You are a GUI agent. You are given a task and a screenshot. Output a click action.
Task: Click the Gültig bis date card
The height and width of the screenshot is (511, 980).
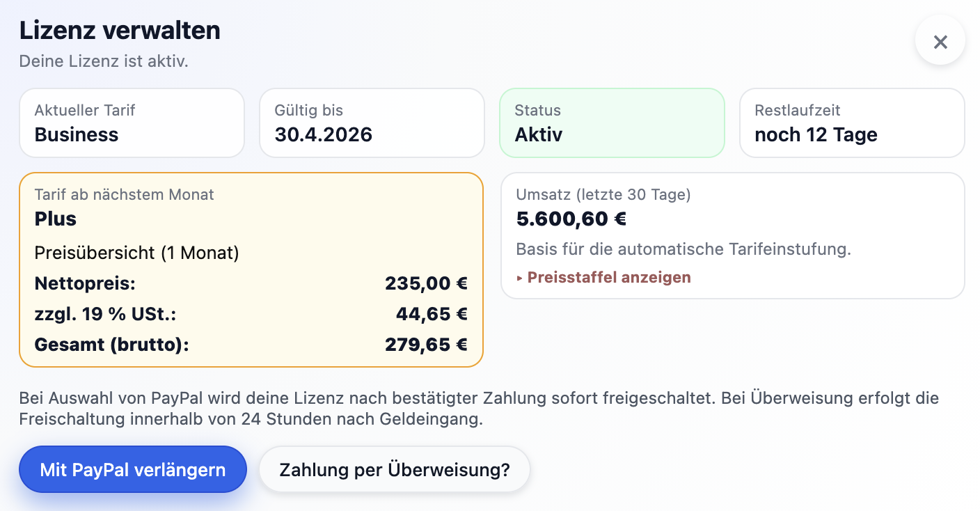click(372, 123)
